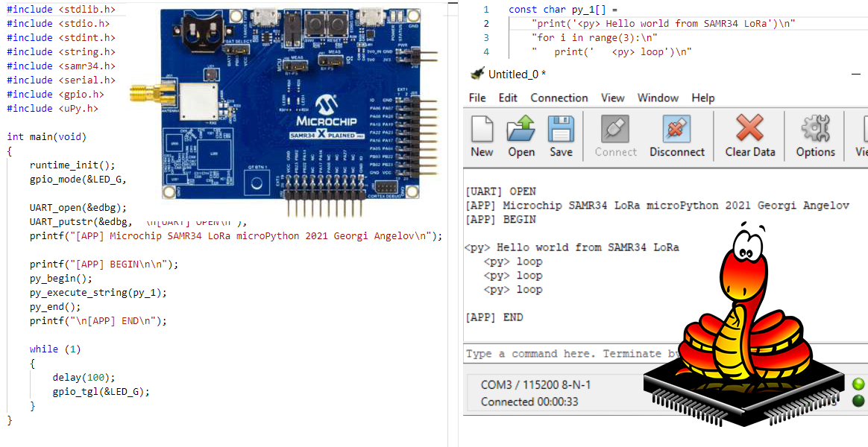Click the Open folder toolbar icon
The height and width of the screenshot is (447, 868).
tap(521, 130)
